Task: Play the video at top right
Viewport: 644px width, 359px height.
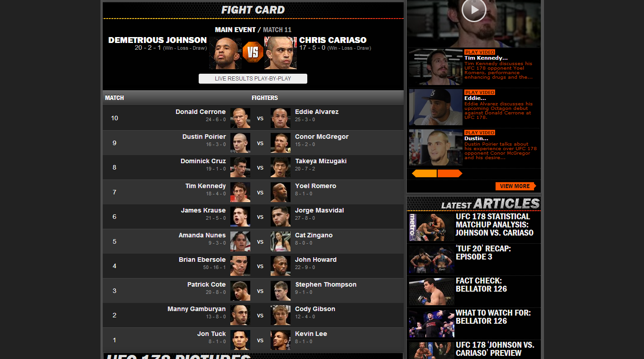Action: [474, 9]
